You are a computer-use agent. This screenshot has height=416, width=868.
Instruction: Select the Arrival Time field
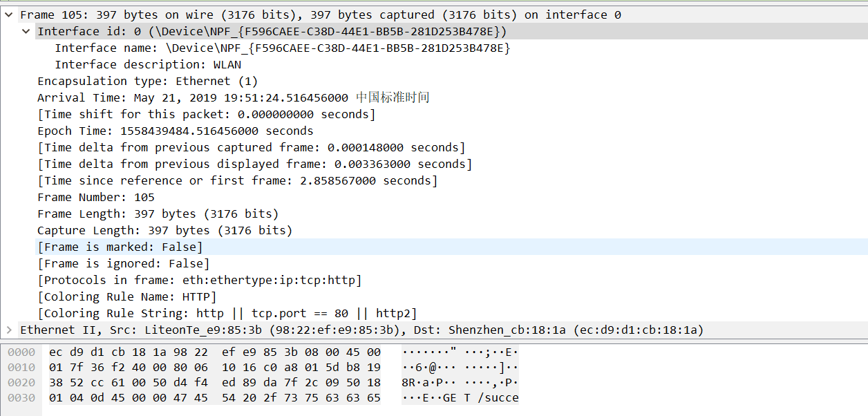[x=207, y=97]
